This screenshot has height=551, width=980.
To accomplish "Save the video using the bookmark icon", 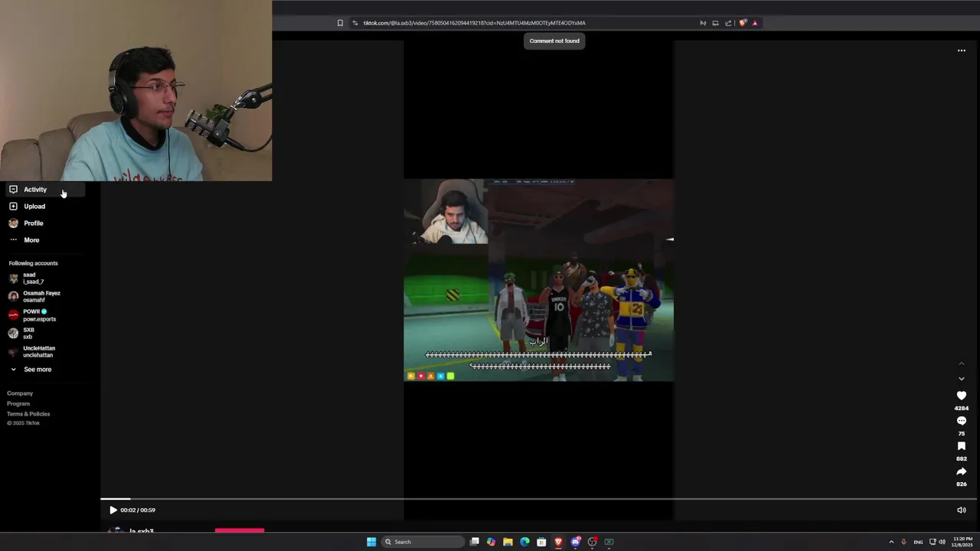I will pyautogui.click(x=962, y=446).
